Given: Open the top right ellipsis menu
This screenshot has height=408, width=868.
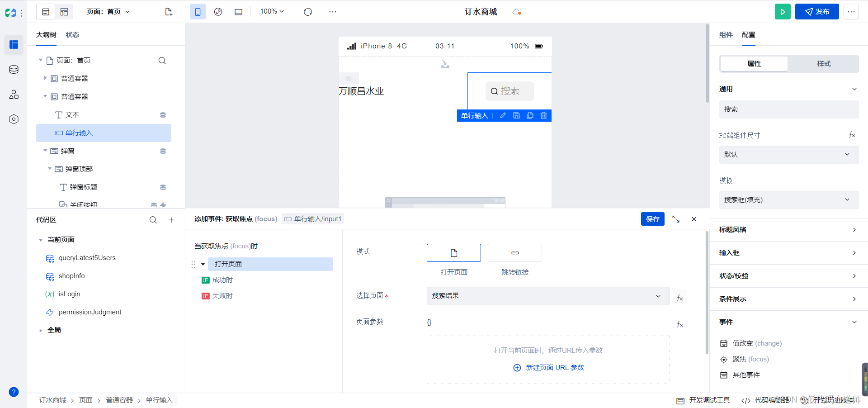Looking at the screenshot, I should coord(851,12).
